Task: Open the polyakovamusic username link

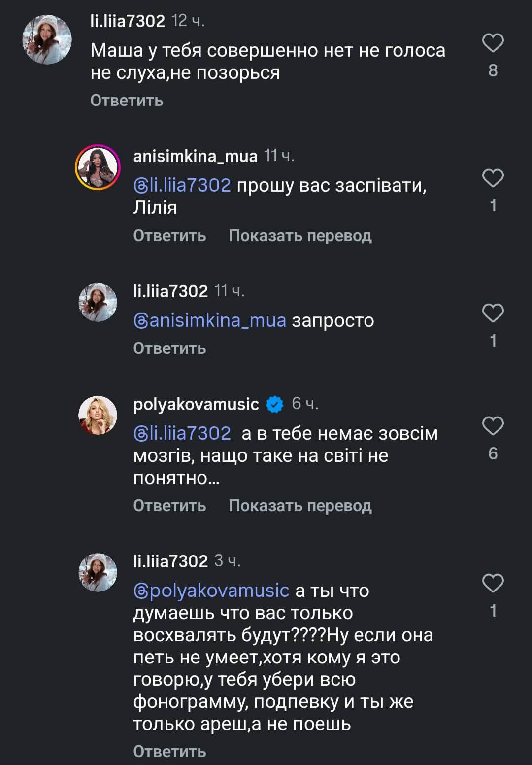Action: pyautogui.click(x=196, y=404)
